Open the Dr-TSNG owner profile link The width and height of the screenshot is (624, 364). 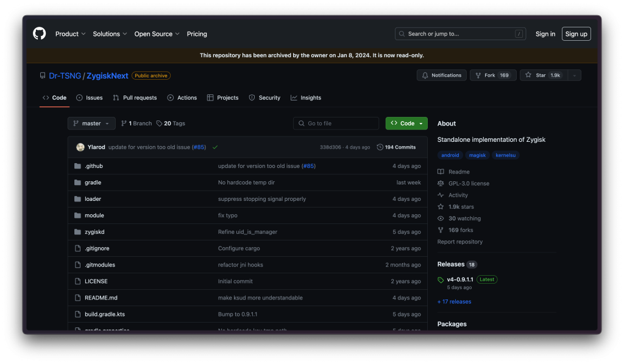(x=65, y=75)
